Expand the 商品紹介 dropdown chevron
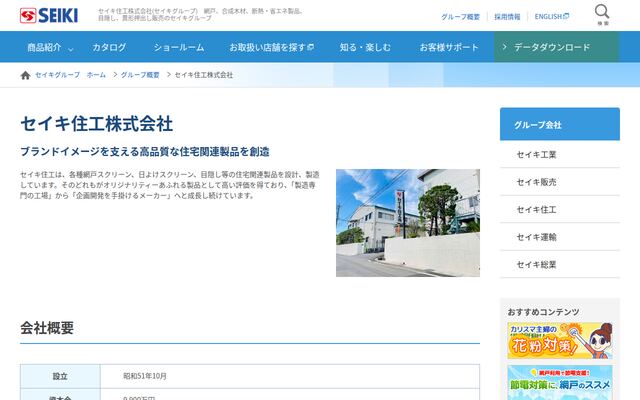 (x=70, y=49)
